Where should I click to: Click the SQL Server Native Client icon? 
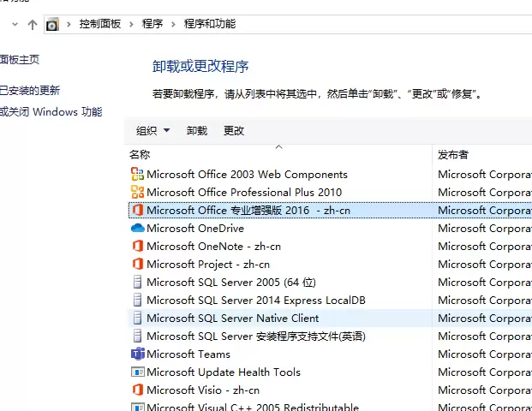coord(137,318)
